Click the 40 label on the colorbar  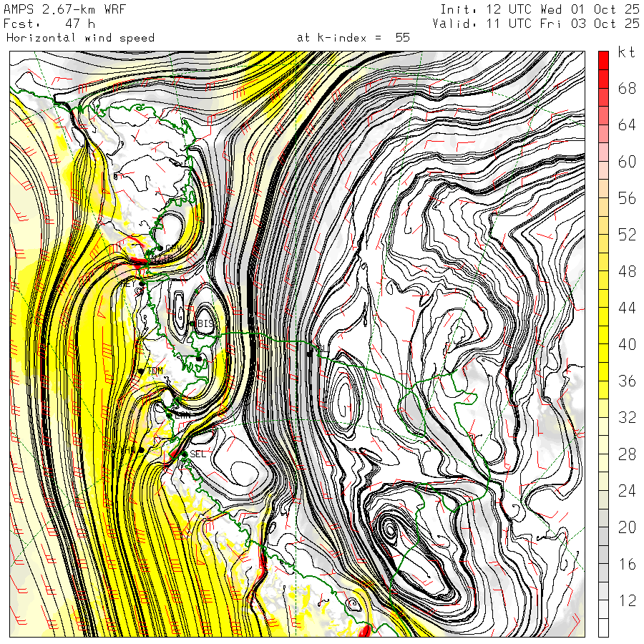[x=627, y=344]
